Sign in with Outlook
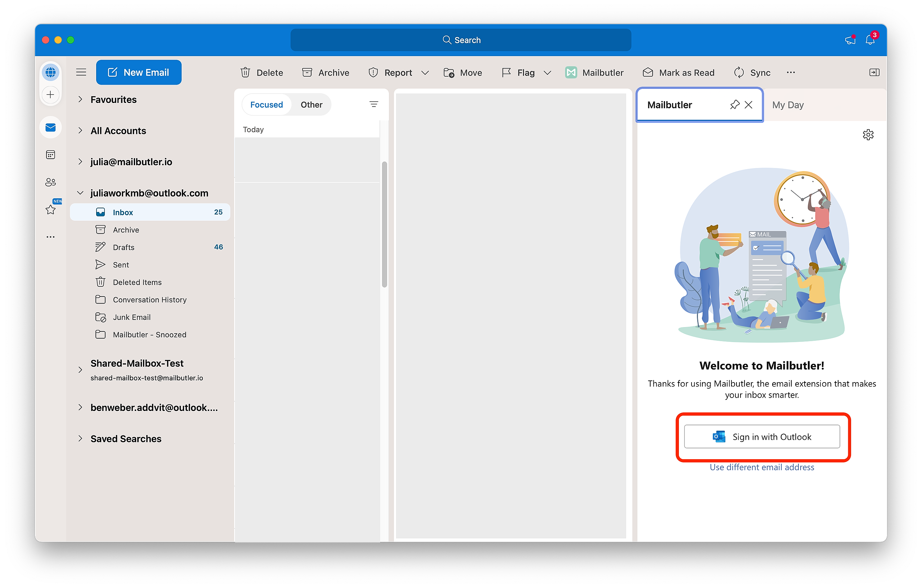Image resolution: width=922 pixels, height=588 pixels. pyautogui.click(x=762, y=437)
